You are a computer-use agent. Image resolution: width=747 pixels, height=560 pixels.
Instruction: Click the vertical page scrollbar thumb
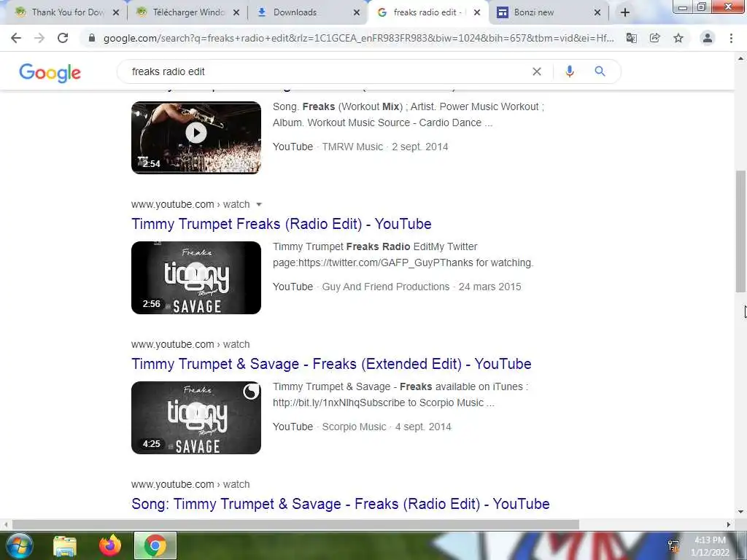(740, 231)
